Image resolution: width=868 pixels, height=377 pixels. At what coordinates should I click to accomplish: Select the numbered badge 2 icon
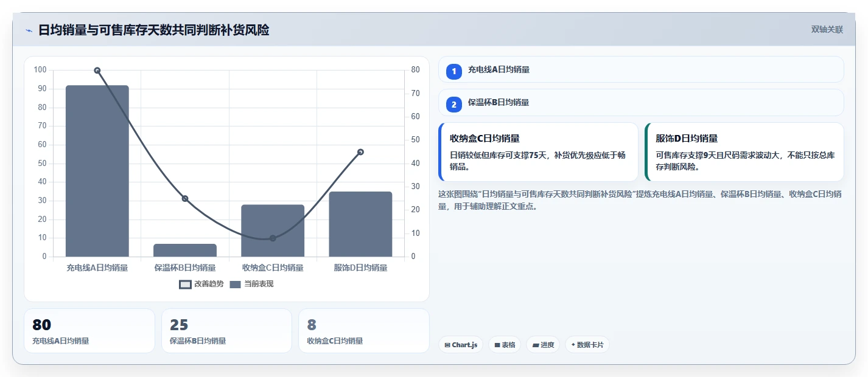tap(454, 104)
